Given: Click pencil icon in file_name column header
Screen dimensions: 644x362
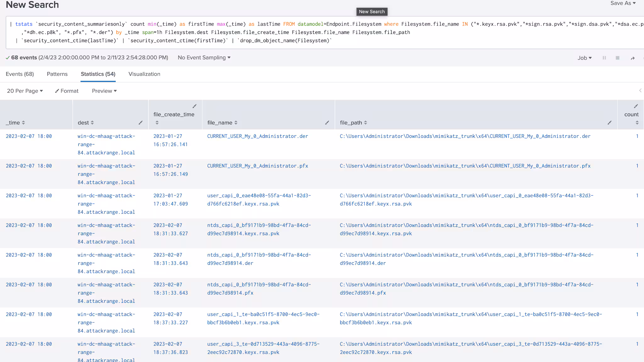Looking at the screenshot, I should coord(327,123).
